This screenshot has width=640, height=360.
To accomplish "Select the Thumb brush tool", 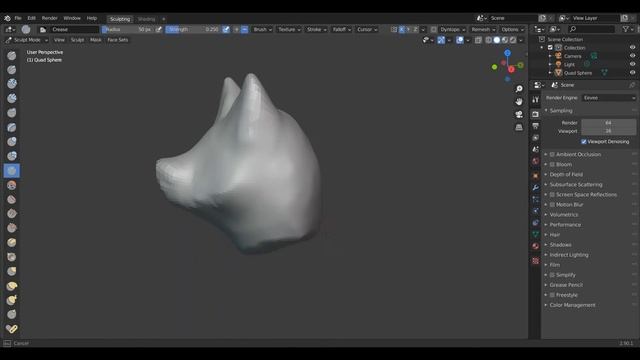I will 11,314.
